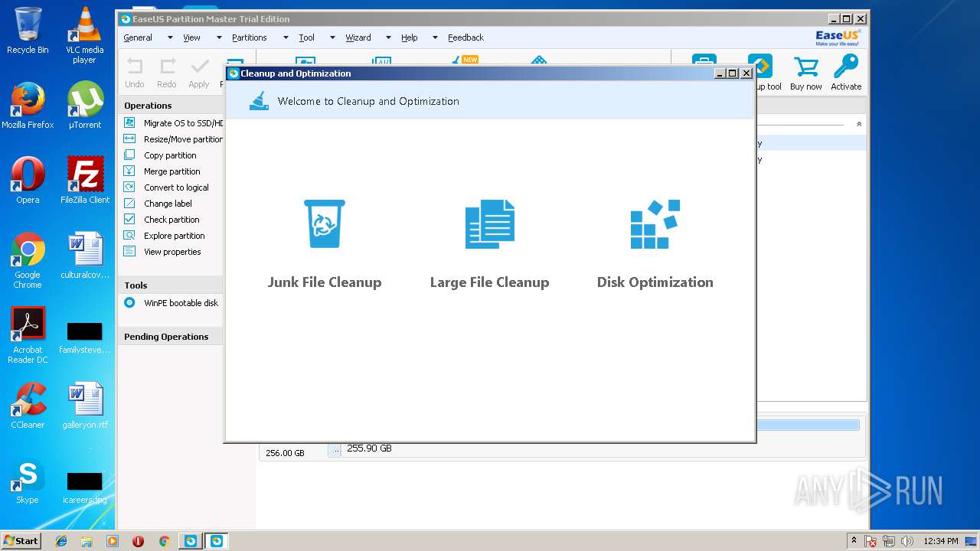Viewport: 980px width, 551px height.
Task: Select Convert to logical operation
Action: (166, 187)
